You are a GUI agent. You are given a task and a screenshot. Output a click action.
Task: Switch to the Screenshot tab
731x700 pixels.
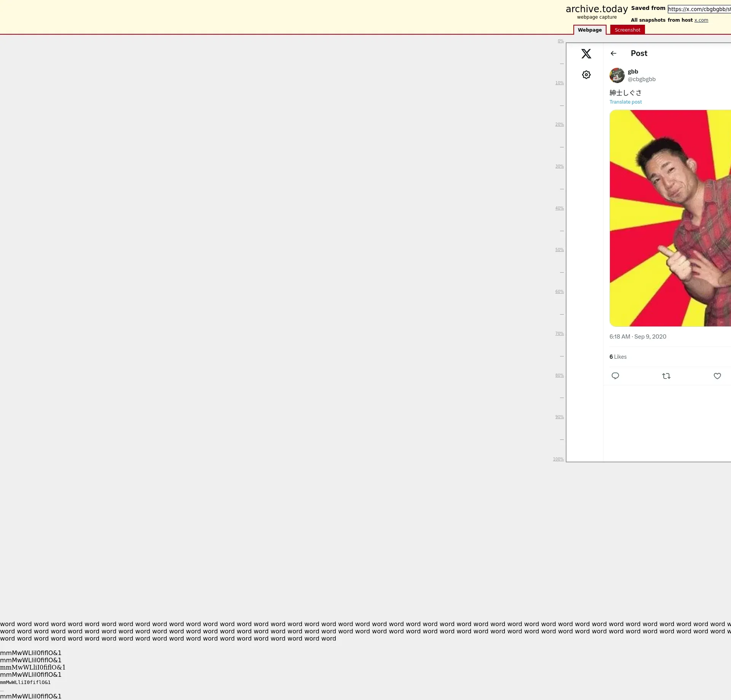[x=627, y=30]
